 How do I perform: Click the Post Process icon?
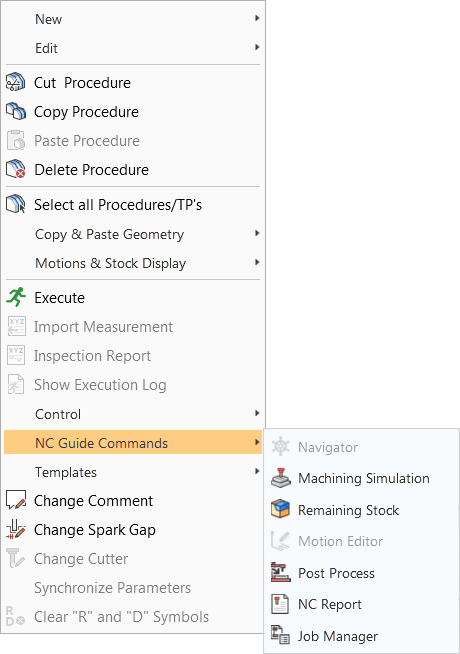pyautogui.click(x=280, y=573)
